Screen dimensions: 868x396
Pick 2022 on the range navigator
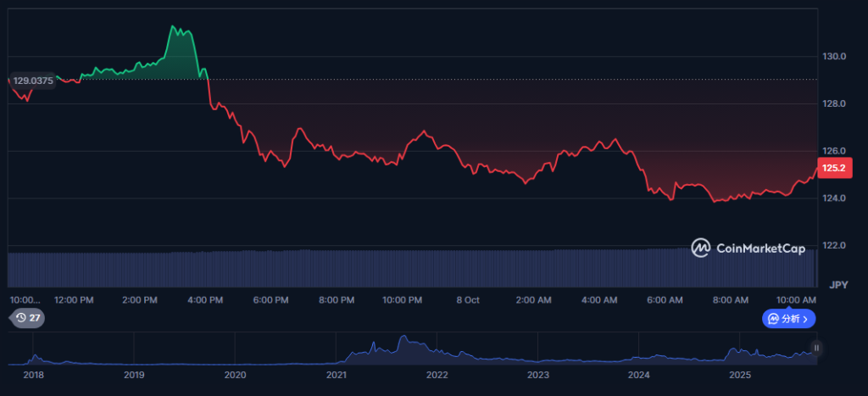click(437, 375)
